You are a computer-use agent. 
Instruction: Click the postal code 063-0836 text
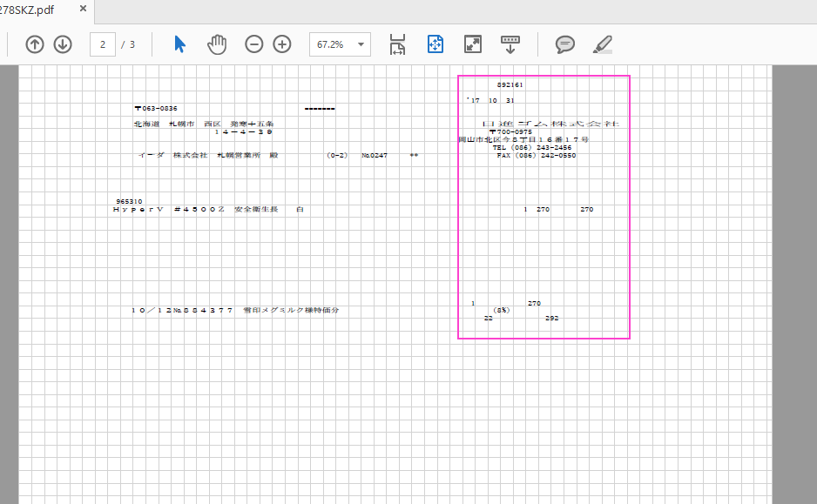click(x=156, y=109)
